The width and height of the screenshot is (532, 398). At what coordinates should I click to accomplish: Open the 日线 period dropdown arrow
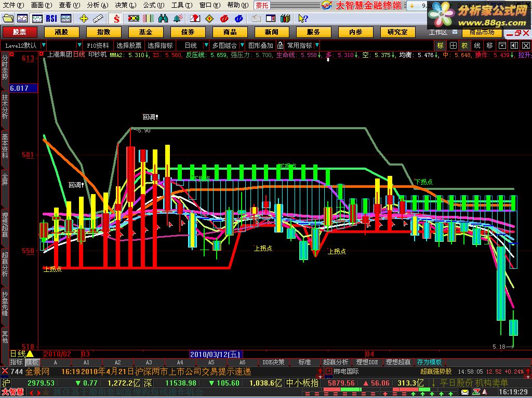(x=206, y=45)
